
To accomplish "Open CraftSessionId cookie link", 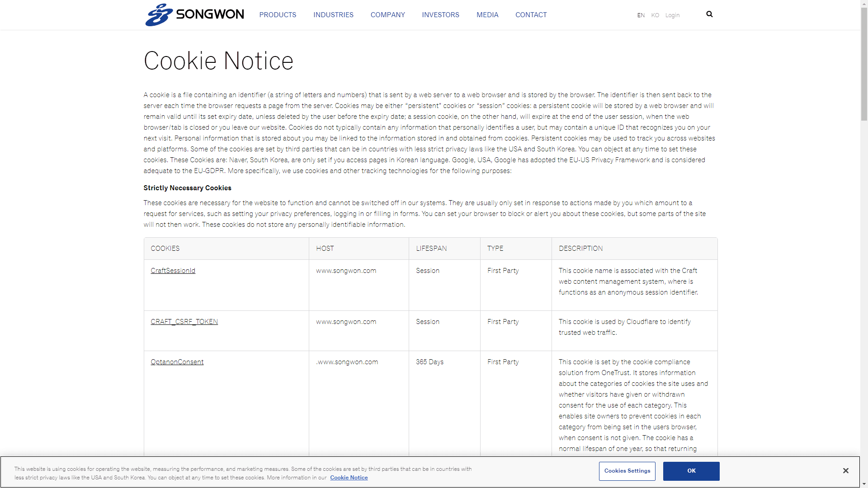I will [x=173, y=271].
